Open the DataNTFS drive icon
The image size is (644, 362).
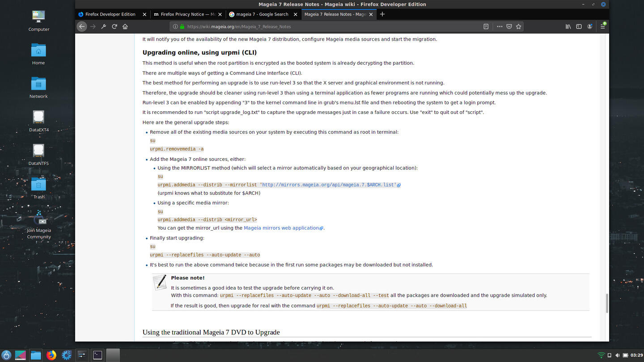coord(38,155)
